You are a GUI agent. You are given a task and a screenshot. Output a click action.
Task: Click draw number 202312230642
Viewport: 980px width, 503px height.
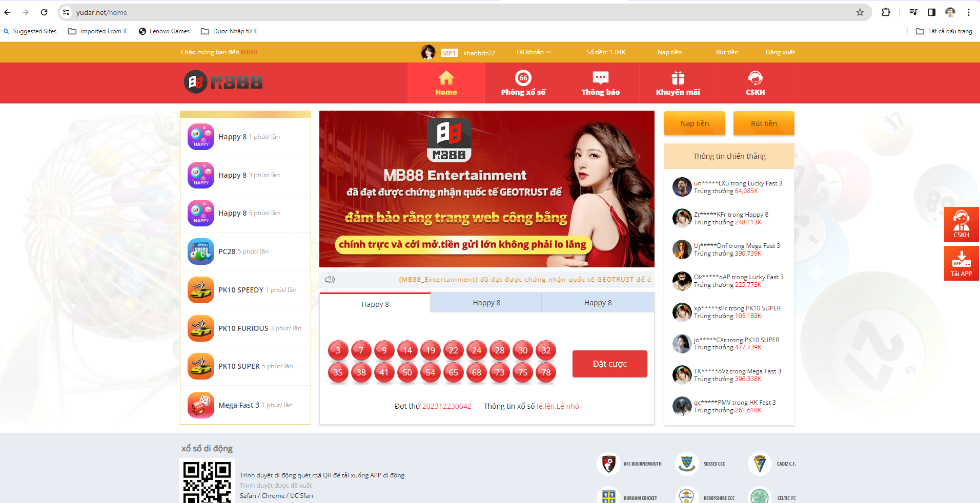click(x=446, y=406)
